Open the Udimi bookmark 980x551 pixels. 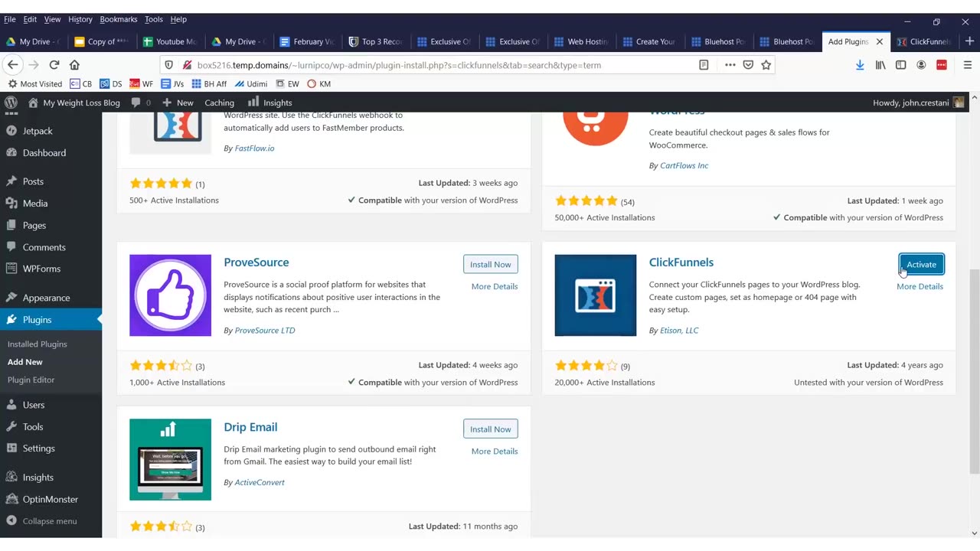click(x=251, y=83)
